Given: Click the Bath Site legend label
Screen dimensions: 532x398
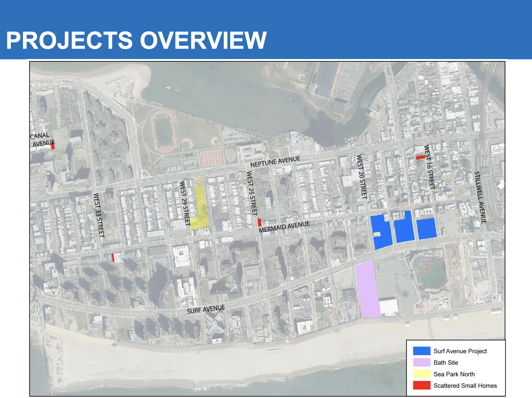Looking at the screenshot, I should coord(446,363).
